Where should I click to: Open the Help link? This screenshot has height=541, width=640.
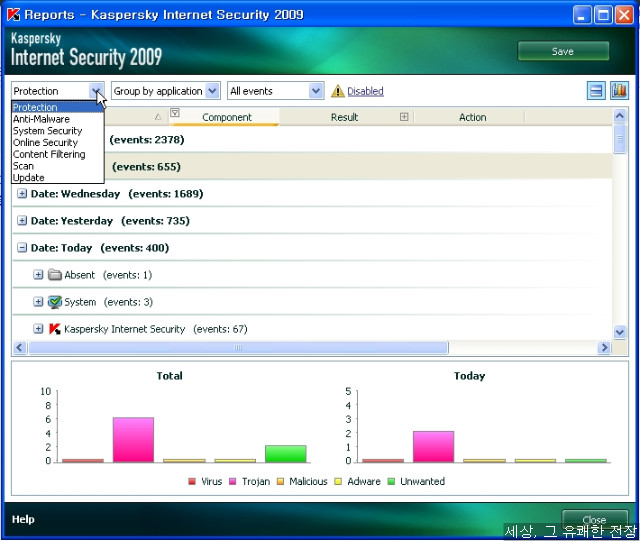point(23,519)
